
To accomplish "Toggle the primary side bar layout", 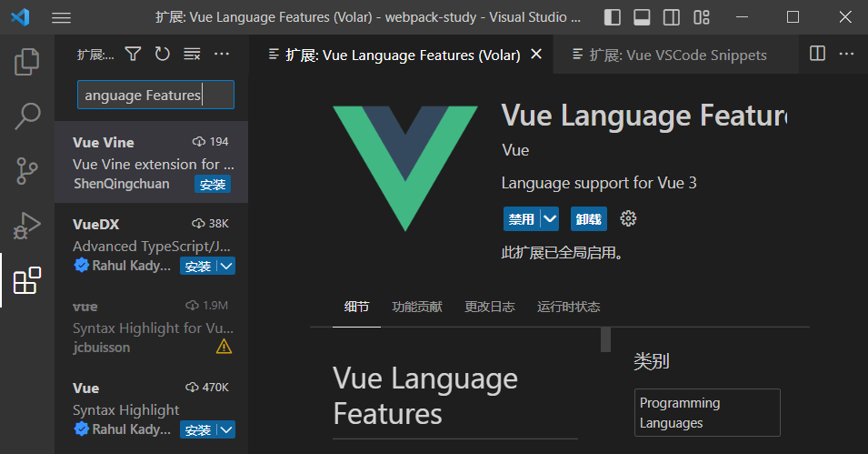I will tap(613, 17).
